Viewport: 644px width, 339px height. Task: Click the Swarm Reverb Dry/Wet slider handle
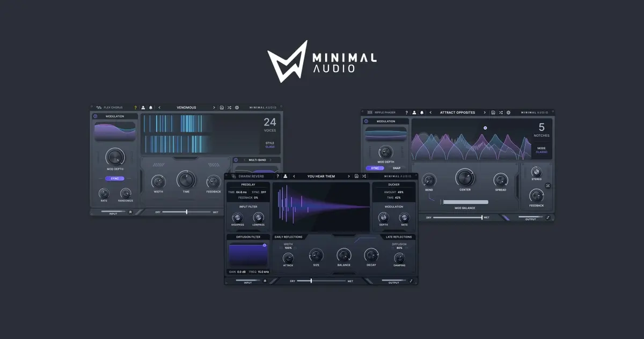point(311,281)
